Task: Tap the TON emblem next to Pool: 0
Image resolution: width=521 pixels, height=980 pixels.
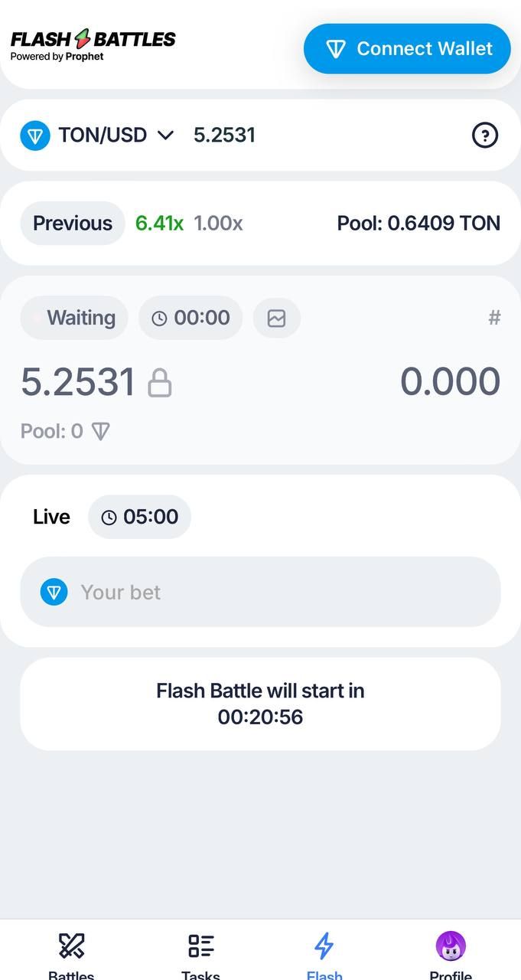Action: pos(100,431)
